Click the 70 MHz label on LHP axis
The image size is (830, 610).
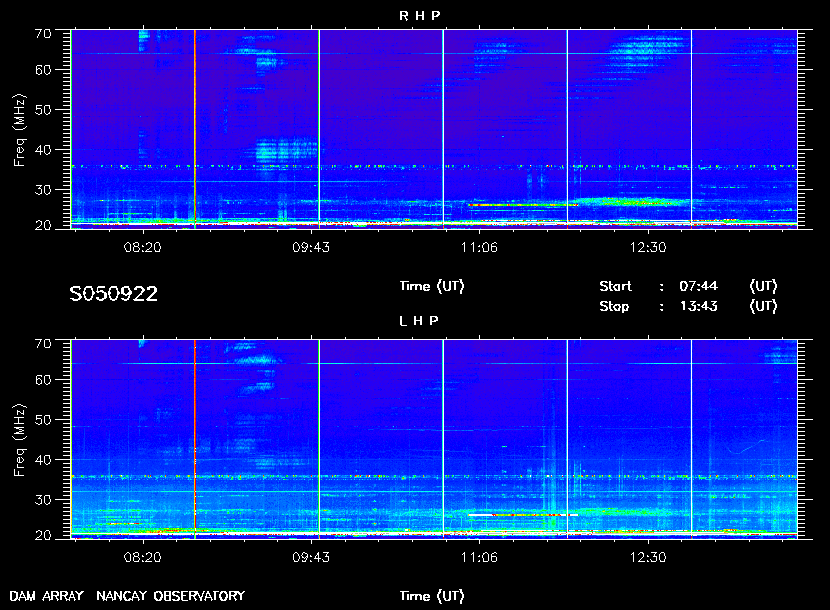coord(43,344)
